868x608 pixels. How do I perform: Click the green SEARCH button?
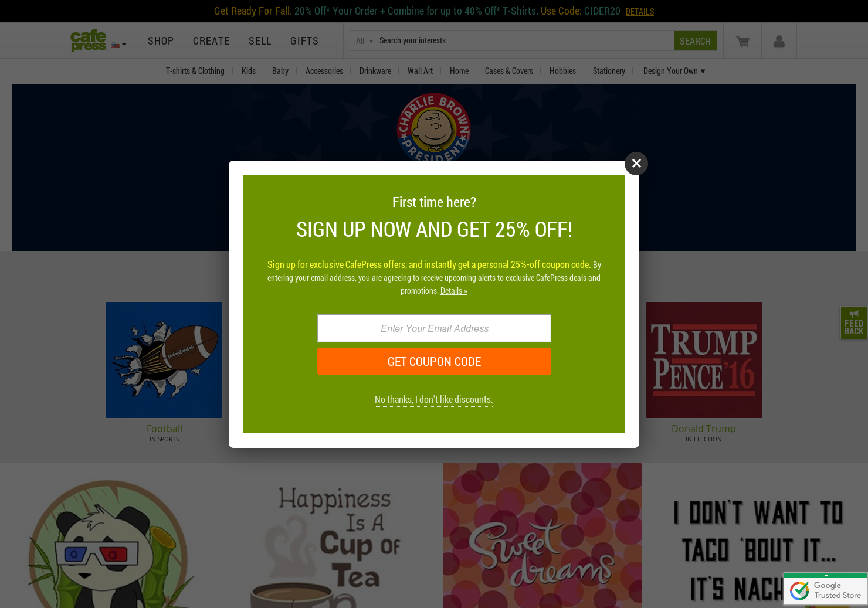pos(695,41)
